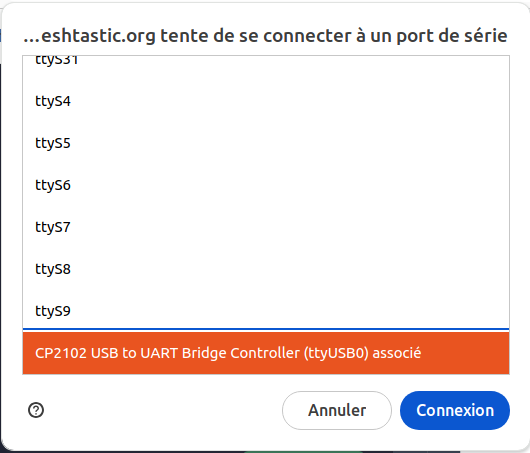The height and width of the screenshot is (453, 530).
Task: Click the Connexion button
Action: coord(455,410)
